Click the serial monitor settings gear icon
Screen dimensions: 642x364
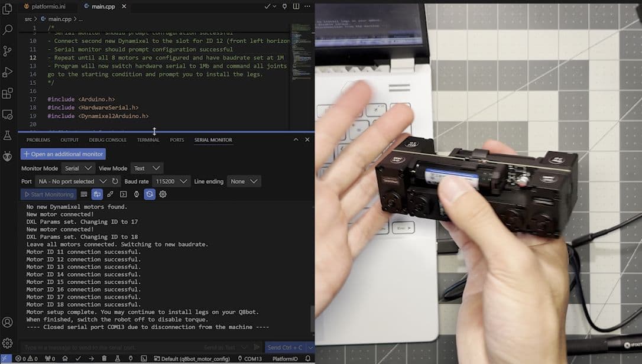[x=163, y=194]
